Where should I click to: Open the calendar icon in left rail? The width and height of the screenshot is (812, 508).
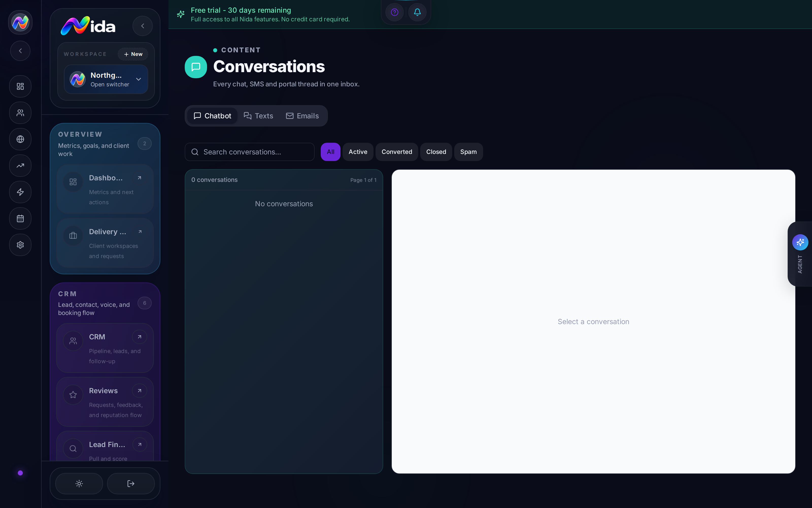[20, 219]
